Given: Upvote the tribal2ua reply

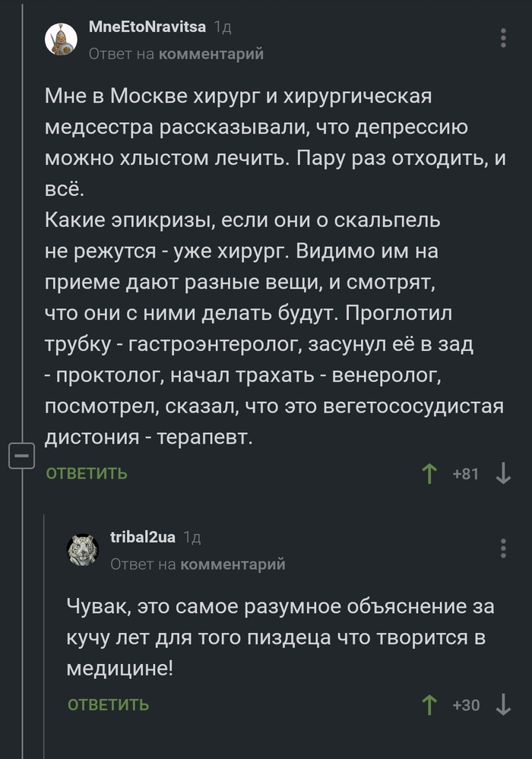Looking at the screenshot, I should pos(429,705).
